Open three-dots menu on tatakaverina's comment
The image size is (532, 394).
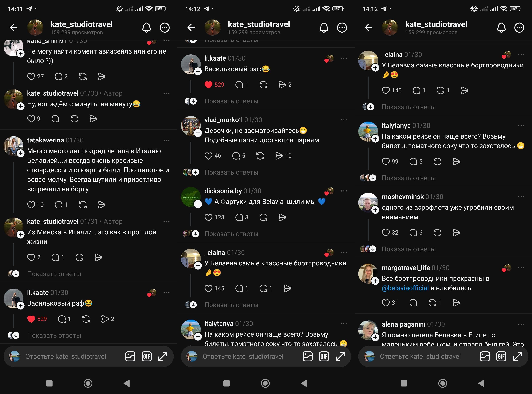click(x=166, y=140)
